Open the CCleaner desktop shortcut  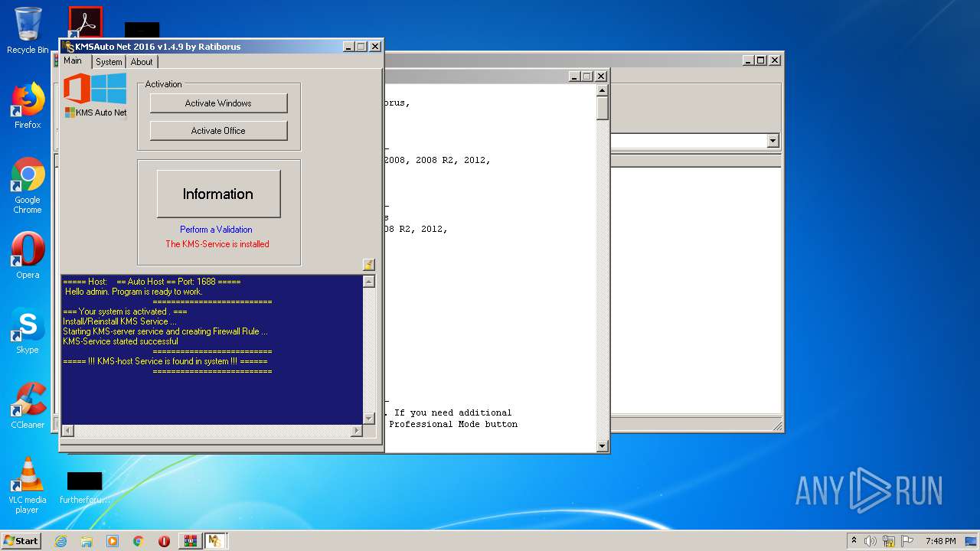[28, 406]
